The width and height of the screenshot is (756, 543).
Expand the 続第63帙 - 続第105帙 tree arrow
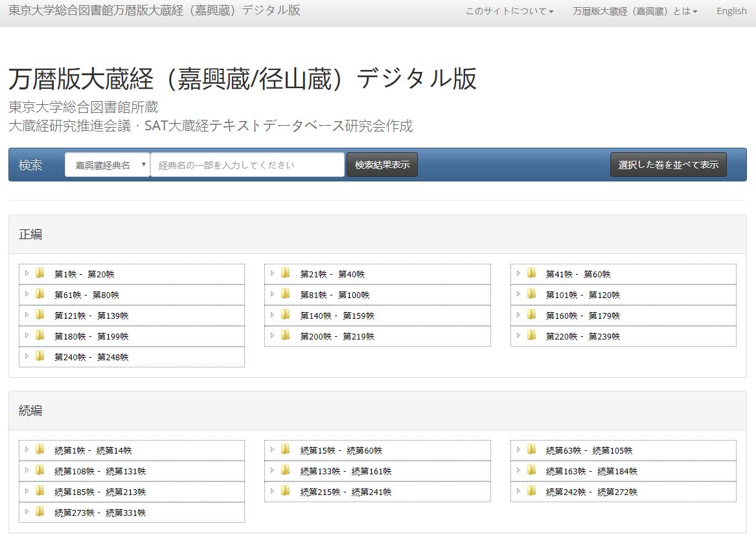518,450
